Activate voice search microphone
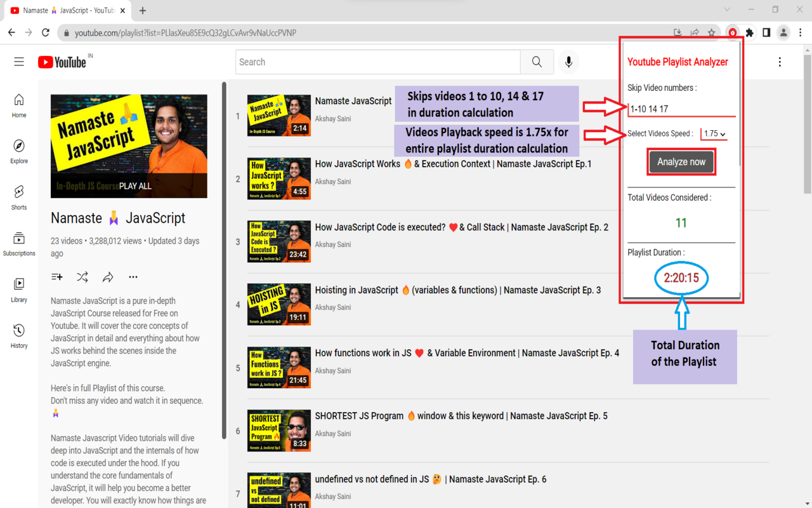The image size is (812, 508). (568, 62)
